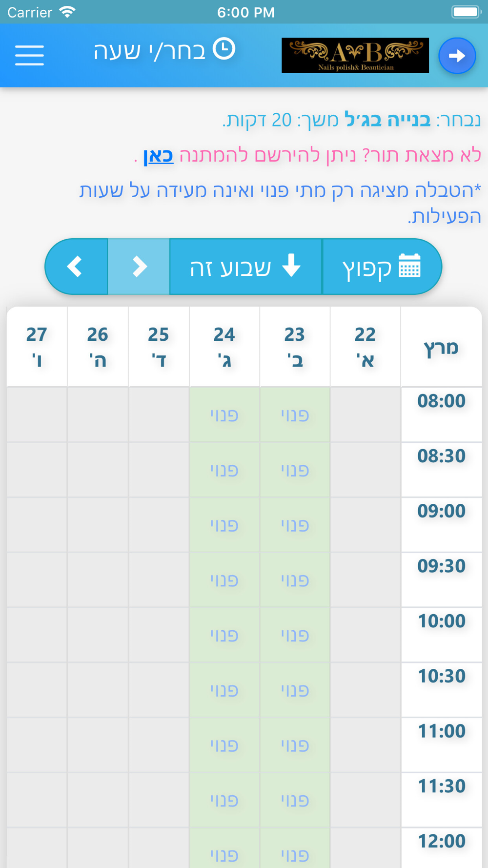Pick the 10:00 free slot on the 23rd
Screen dimensions: 488x868
[295, 635]
